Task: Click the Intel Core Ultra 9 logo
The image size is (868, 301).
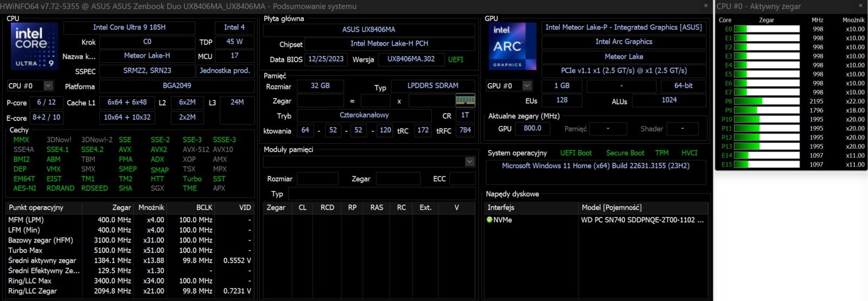Action: coord(34,46)
